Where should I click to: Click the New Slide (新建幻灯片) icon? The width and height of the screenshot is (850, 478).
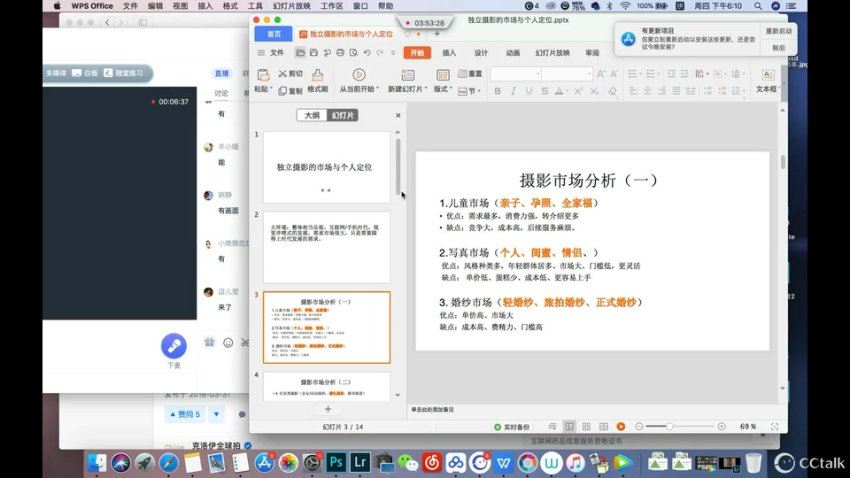pyautogui.click(x=408, y=75)
